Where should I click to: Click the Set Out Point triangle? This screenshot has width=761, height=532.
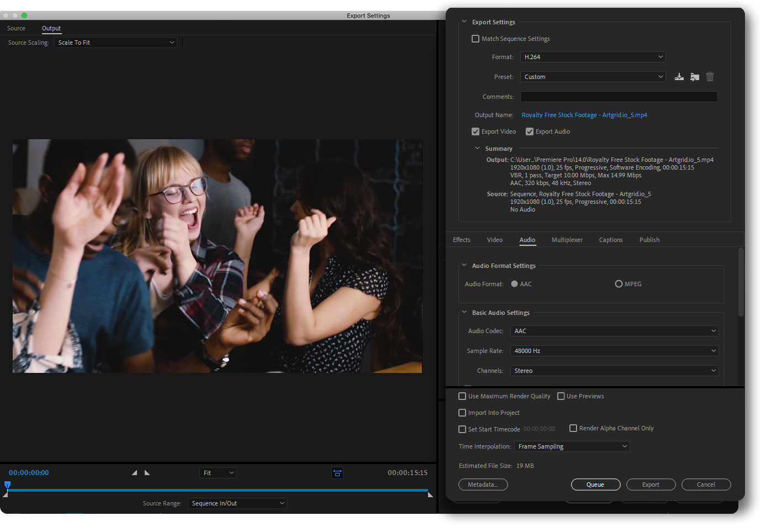[x=147, y=473]
